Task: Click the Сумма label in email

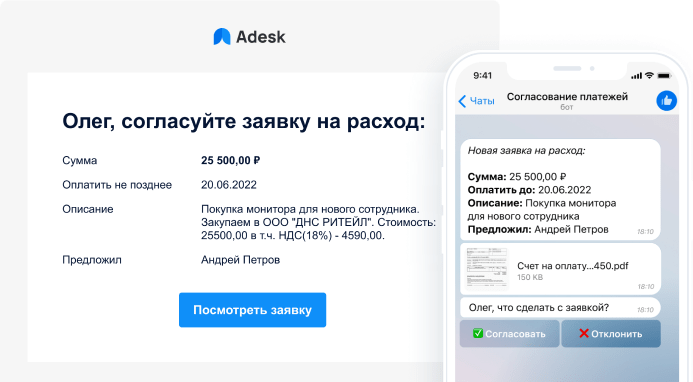Action: (80, 160)
